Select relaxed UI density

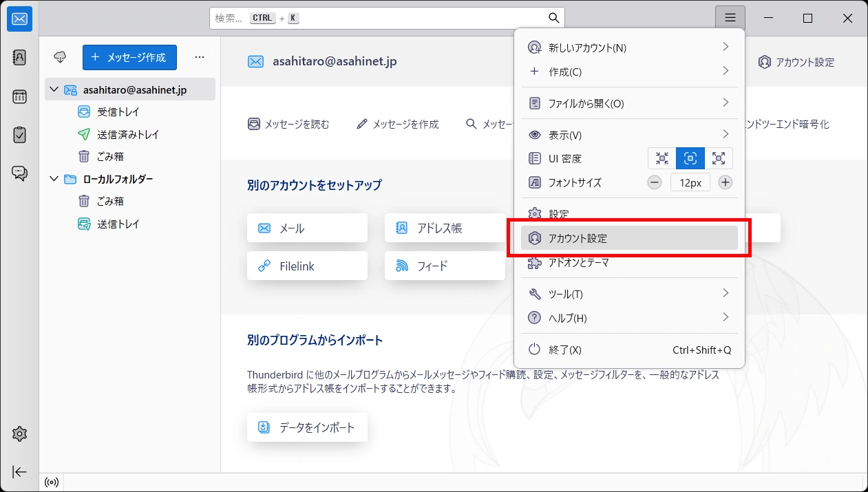coord(719,158)
